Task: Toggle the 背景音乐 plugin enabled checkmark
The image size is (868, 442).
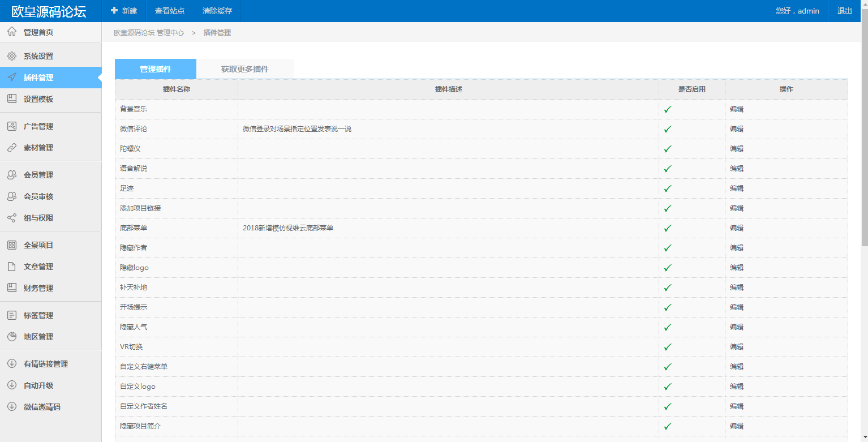Action: pos(668,109)
